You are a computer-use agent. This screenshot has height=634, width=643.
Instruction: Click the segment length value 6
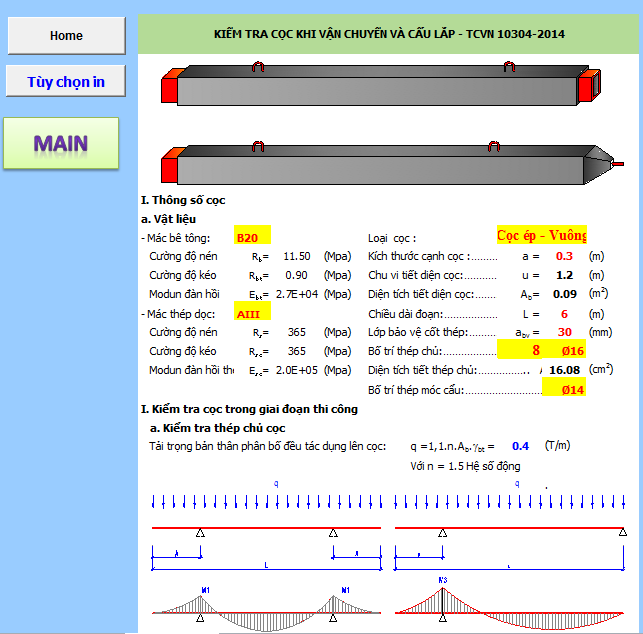tap(564, 314)
